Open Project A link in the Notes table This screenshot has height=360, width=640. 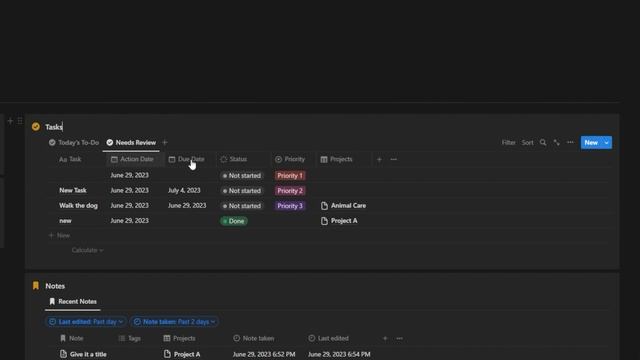(x=182, y=354)
